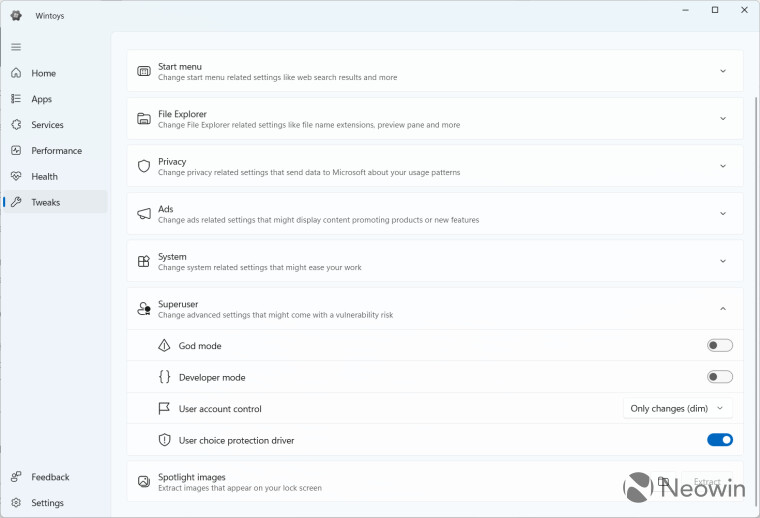The width and height of the screenshot is (760, 518).
Task: Click the Wintoys title text
Action: [49, 16]
